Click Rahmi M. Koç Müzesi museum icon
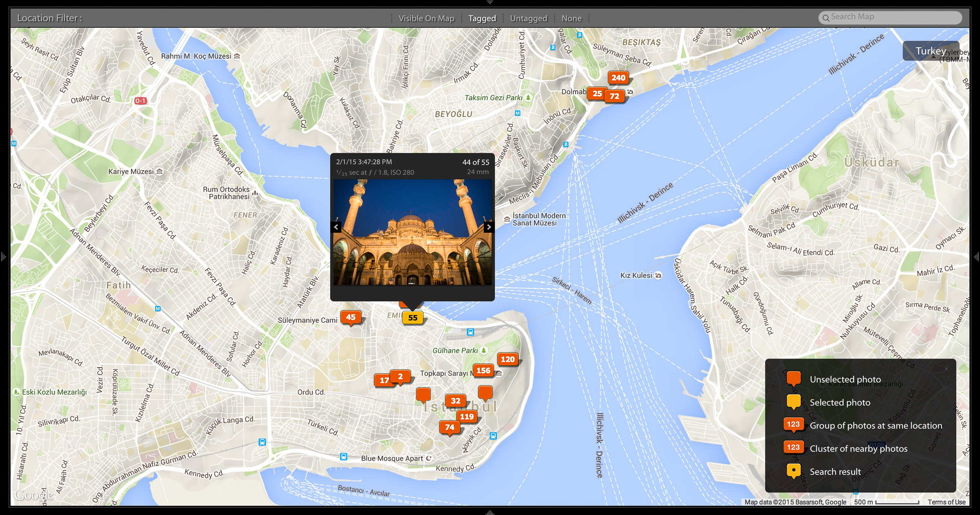980x515 pixels. pos(237,56)
